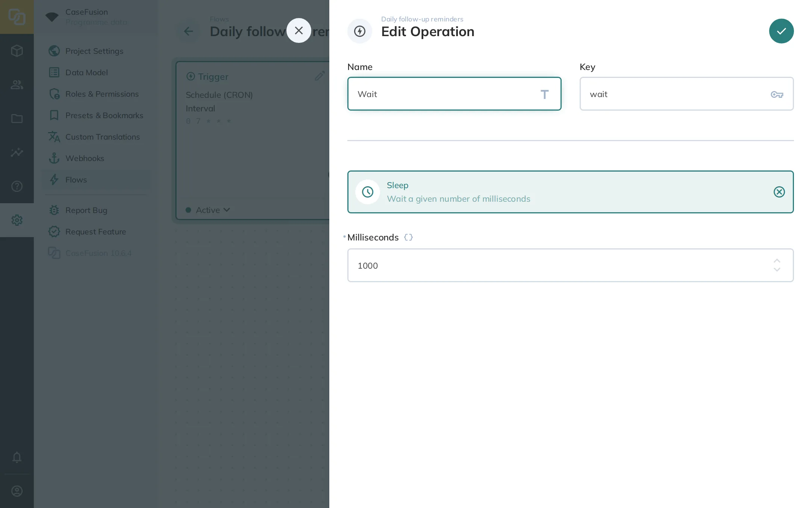Click the Key input field
The height and width of the screenshot is (508, 812).
(686, 94)
